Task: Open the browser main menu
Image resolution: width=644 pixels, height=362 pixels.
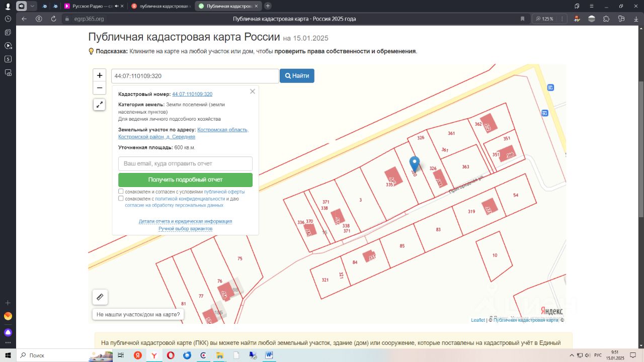Action: click(592, 6)
